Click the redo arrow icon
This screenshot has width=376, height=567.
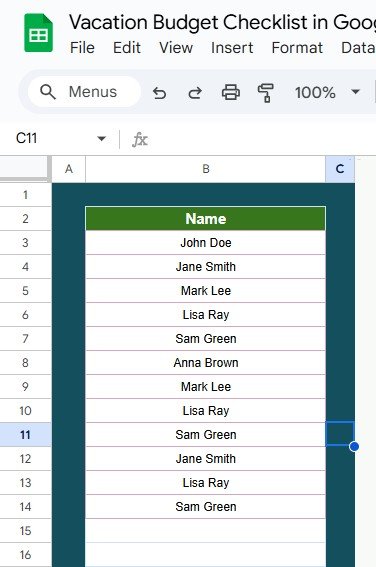tap(195, 93)
